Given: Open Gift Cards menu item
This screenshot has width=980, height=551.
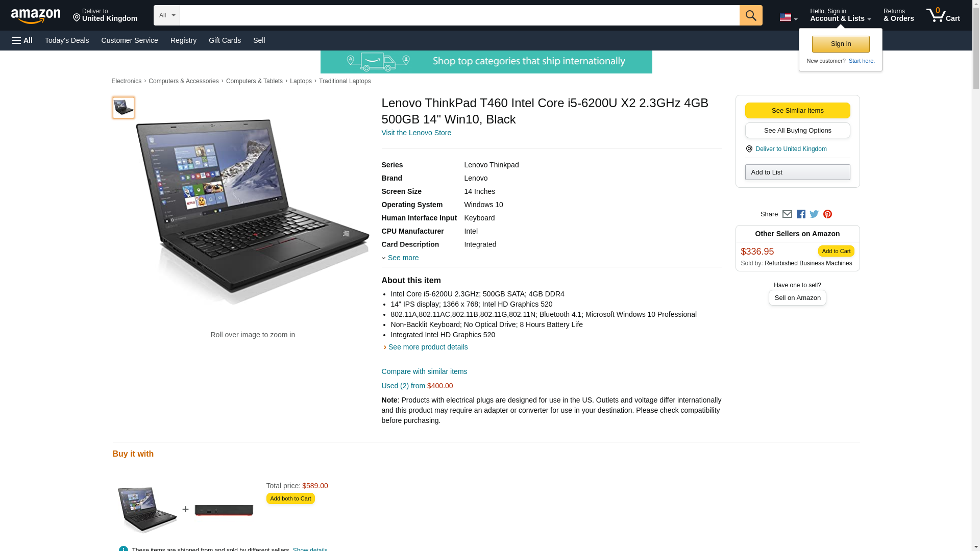Looking at the screenshot, I should (225, 40).
